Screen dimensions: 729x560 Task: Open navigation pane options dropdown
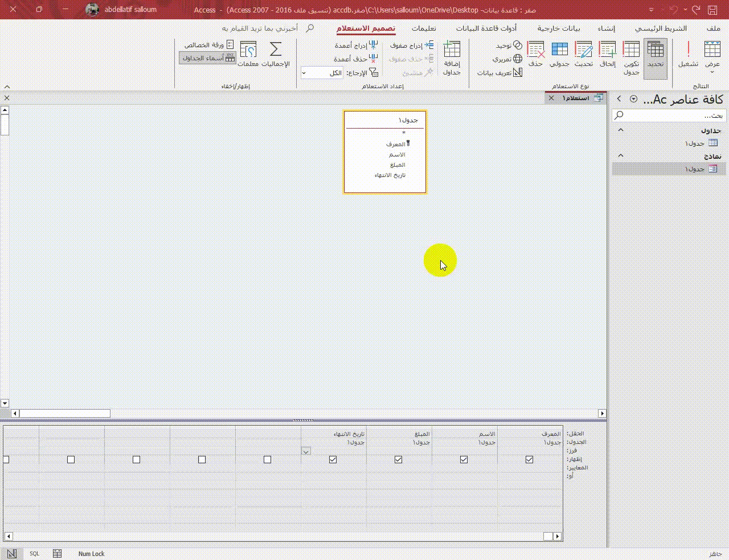tap(633, 99)
